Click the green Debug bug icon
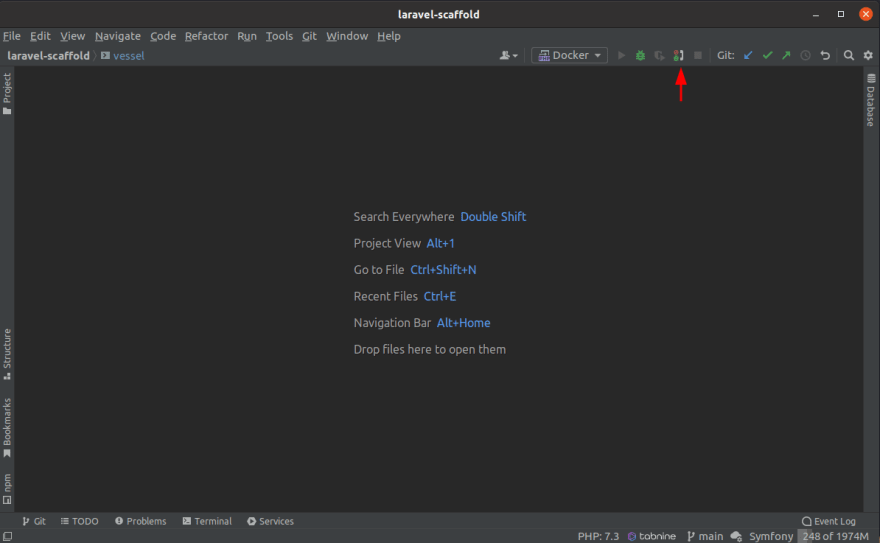 click(x=640, y=56)
